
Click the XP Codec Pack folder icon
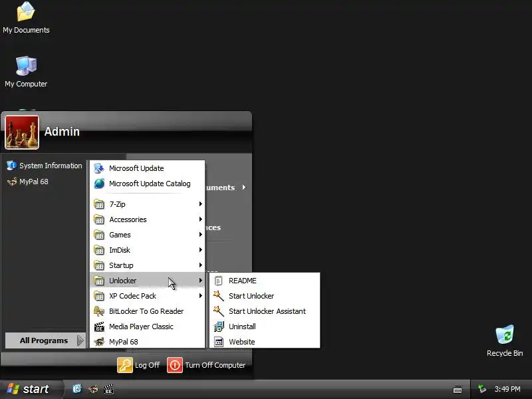(x=99, y=296)
